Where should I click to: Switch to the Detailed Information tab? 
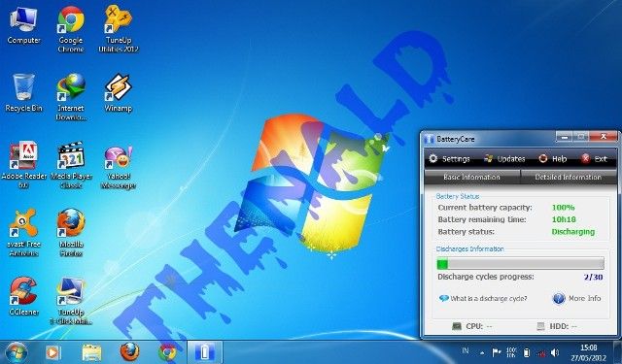tap(569, 177)
